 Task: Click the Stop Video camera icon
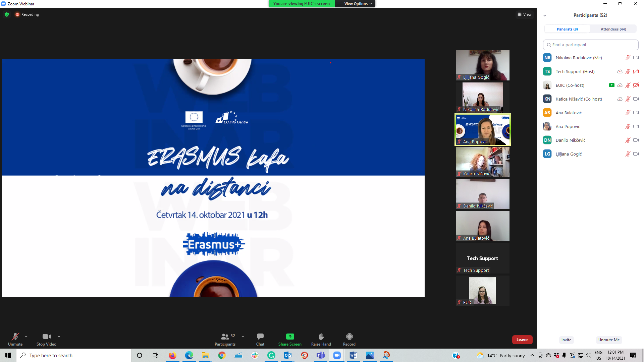tap(46, 337)
